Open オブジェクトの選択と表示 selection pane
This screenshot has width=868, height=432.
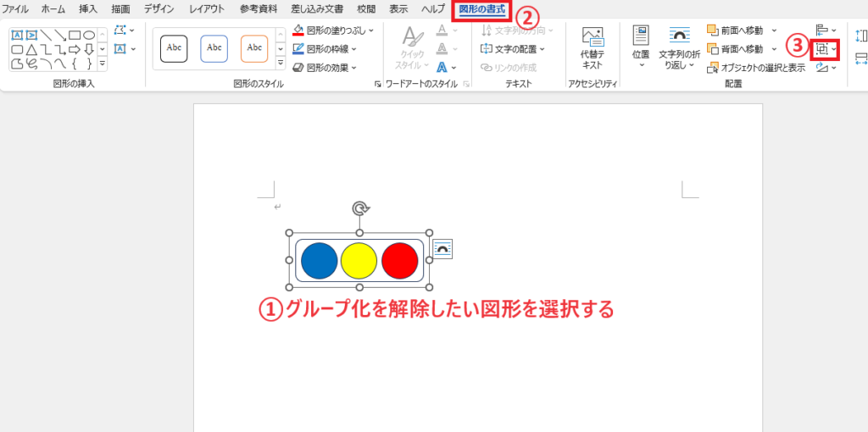(756, 68)
